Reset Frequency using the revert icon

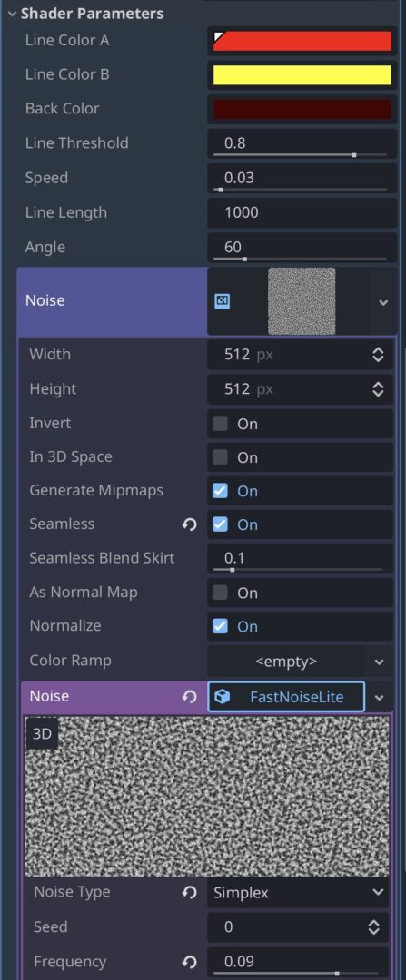click(x=190, y=962)
